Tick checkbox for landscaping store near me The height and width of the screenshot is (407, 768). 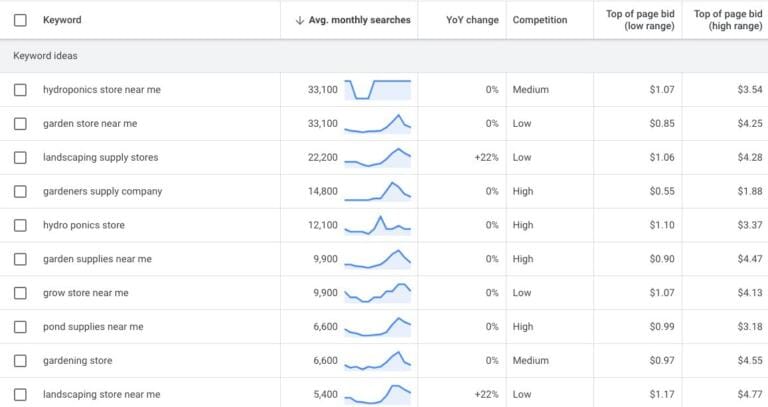point(20,395)
